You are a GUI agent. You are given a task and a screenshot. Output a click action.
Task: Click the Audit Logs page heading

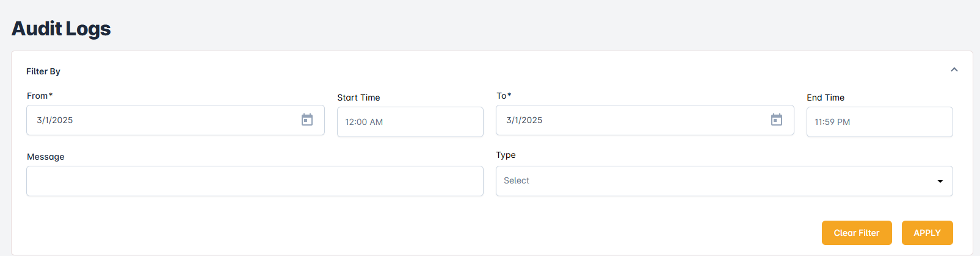tap(61, 29)
